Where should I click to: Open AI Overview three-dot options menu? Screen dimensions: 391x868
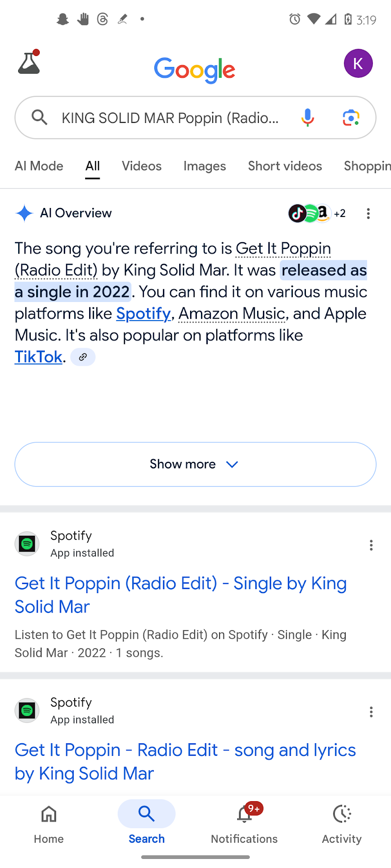[x=368, y=213]
